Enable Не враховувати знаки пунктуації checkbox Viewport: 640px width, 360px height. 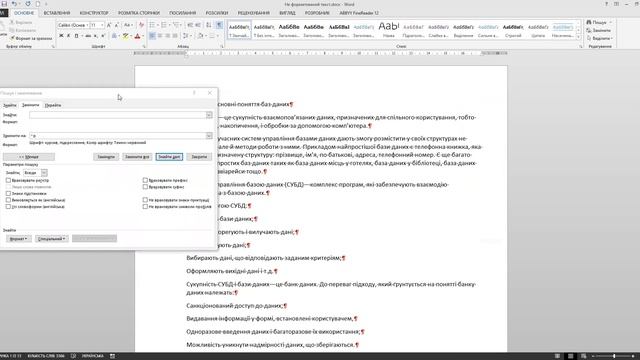(x=145, y=200)
